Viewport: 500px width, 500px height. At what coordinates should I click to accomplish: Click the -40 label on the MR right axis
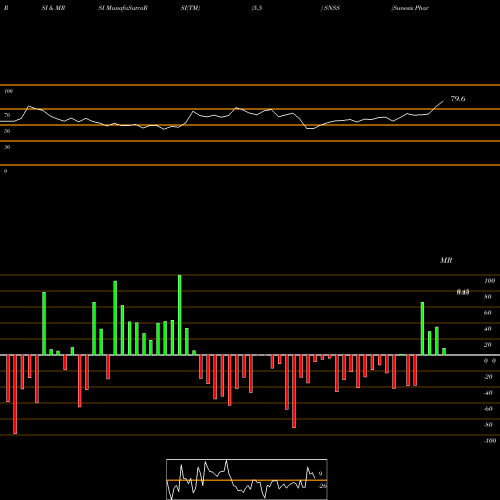tap(488, 393)
